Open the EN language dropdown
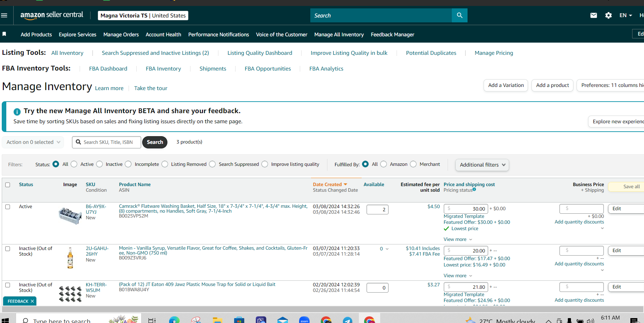Viewport: 644px width, 323px height. (625, 15)
